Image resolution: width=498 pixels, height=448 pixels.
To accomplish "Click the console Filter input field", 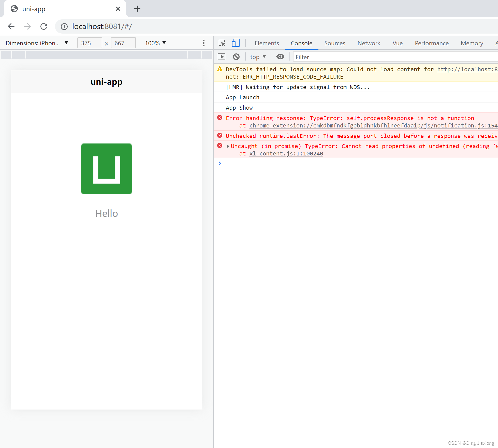I will click(x=394, y=57).
